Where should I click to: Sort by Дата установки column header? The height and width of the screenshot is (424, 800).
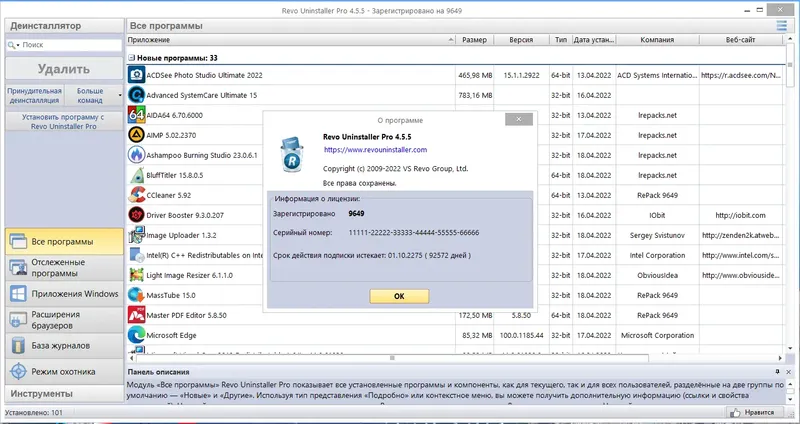tap(594, 40)
